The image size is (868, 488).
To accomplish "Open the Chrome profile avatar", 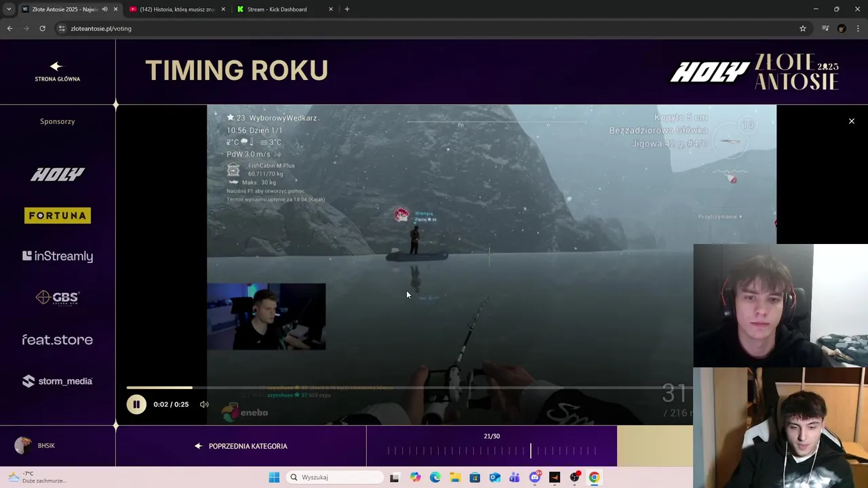I will (842, 28).
